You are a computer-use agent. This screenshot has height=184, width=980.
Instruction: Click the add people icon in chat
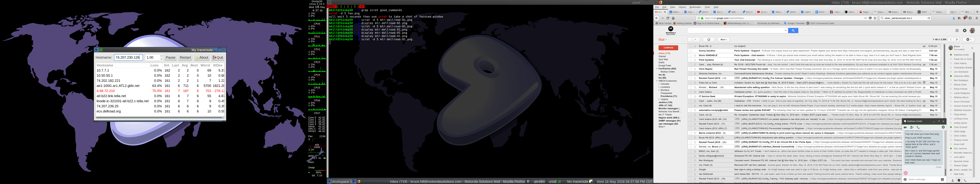pos(912,127)
